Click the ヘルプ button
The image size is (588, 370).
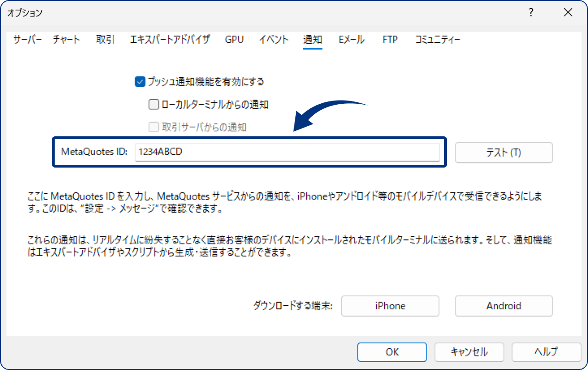546,352
